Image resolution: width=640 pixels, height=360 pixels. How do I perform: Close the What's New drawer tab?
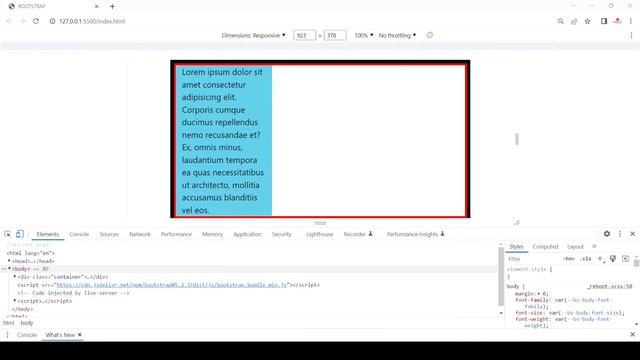click(x=80, y=335)
